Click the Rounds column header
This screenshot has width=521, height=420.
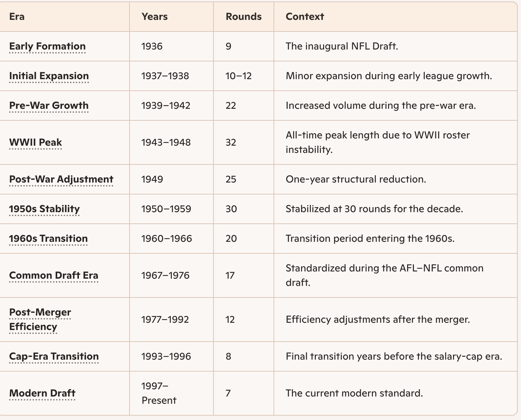point(243,17)
